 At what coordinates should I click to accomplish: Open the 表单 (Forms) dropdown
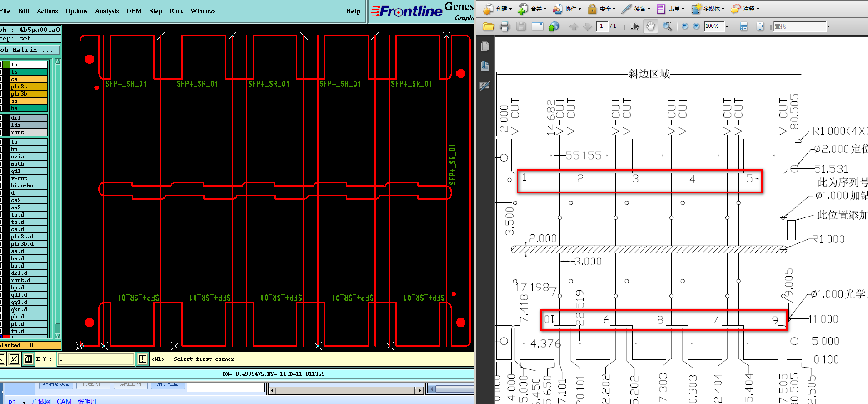(671, 9)
